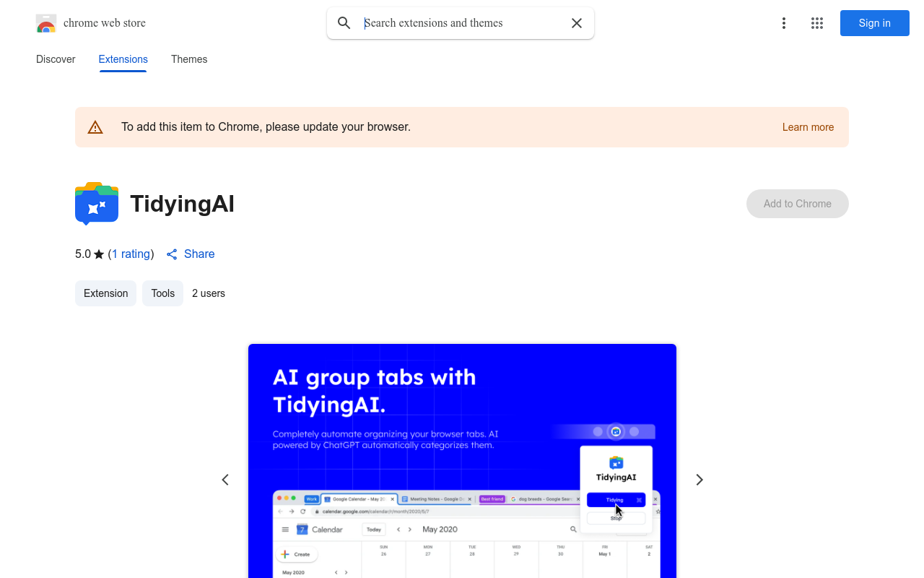Click the TidyingAI extension logo

[x=97, y=204]
